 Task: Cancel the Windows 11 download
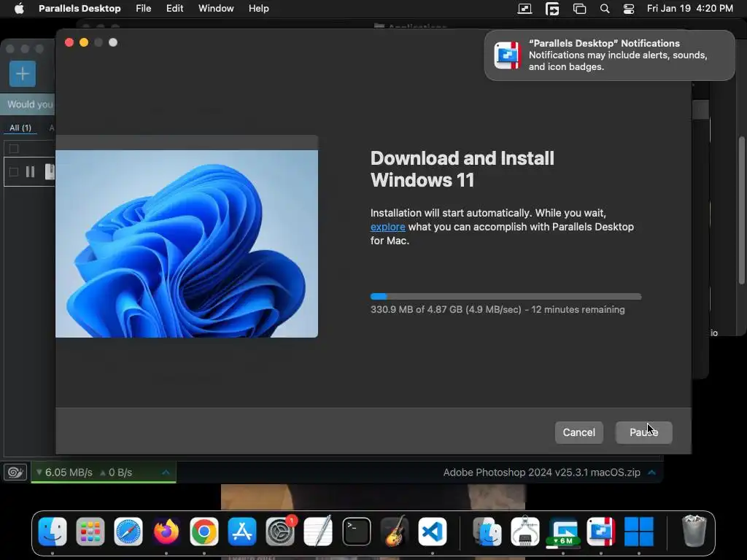click(x=578, y=432)
